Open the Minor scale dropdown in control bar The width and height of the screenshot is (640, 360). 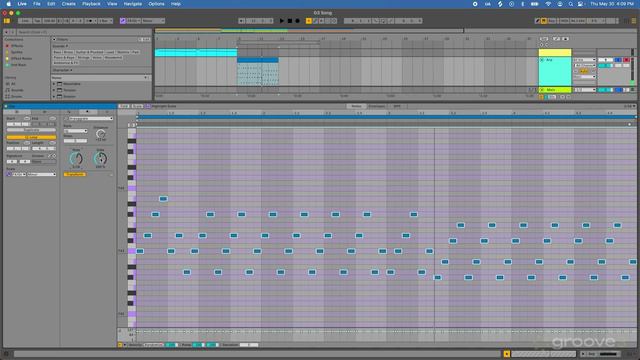[153, 21]
